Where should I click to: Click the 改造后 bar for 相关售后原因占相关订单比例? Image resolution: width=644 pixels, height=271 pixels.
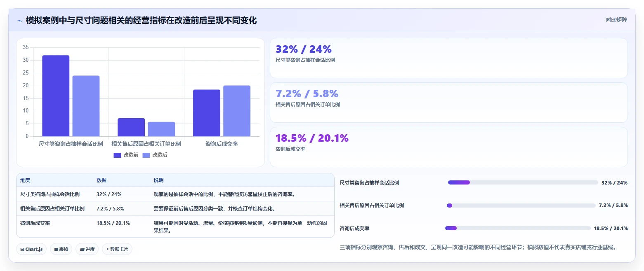click(x=161, y=129)
